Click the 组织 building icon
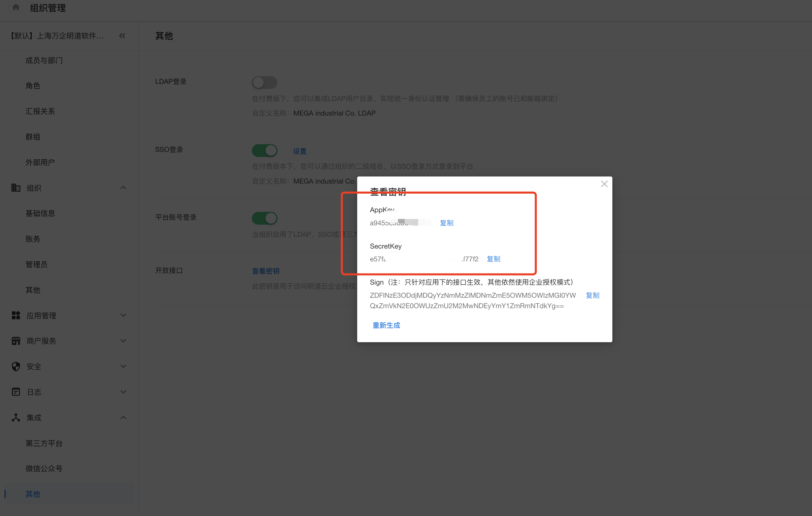This screenshot has width=812, height=516. tap(16, 188)
